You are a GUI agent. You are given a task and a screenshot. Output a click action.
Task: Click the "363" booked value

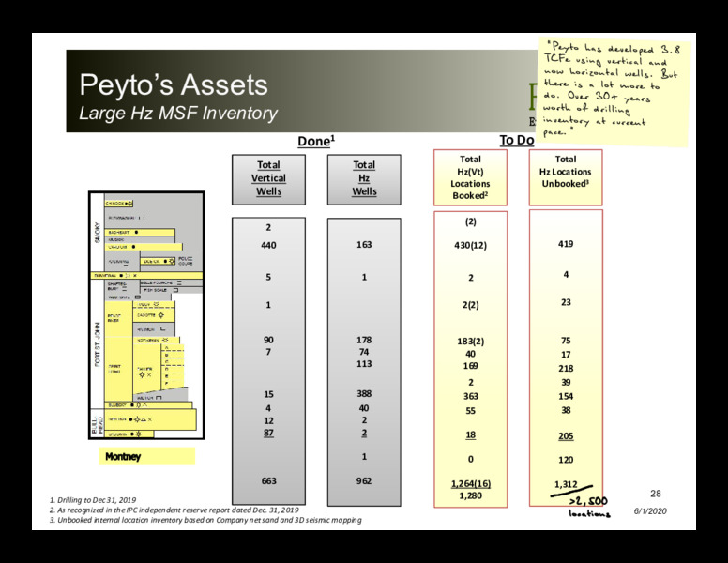[x=470, y=396]
